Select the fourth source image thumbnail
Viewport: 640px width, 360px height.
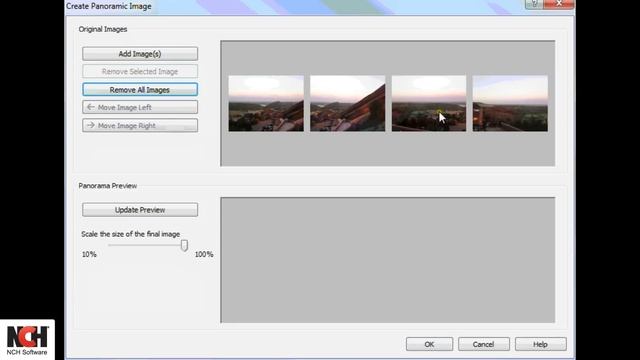(x=510, y=103)
